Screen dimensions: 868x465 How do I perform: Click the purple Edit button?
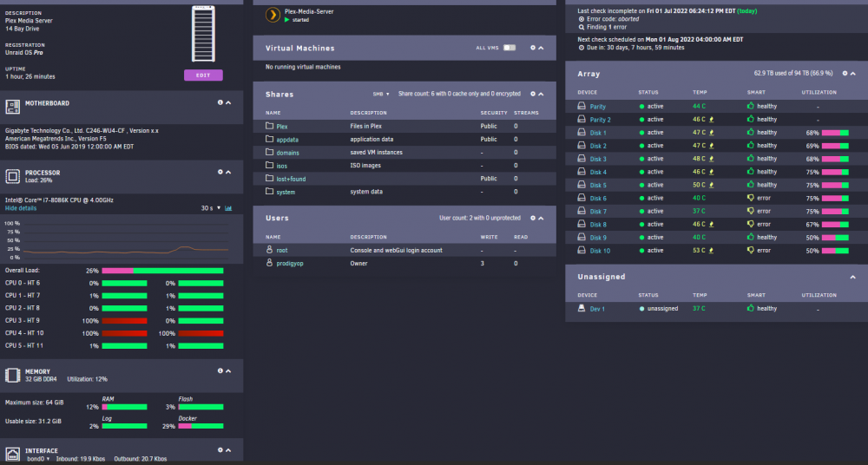pos(203,75)
